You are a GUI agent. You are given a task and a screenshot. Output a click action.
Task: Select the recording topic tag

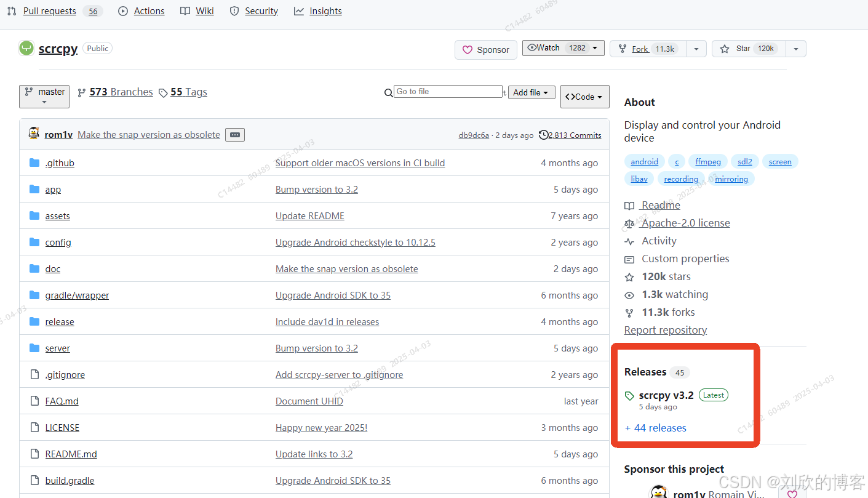click(681, 179)
